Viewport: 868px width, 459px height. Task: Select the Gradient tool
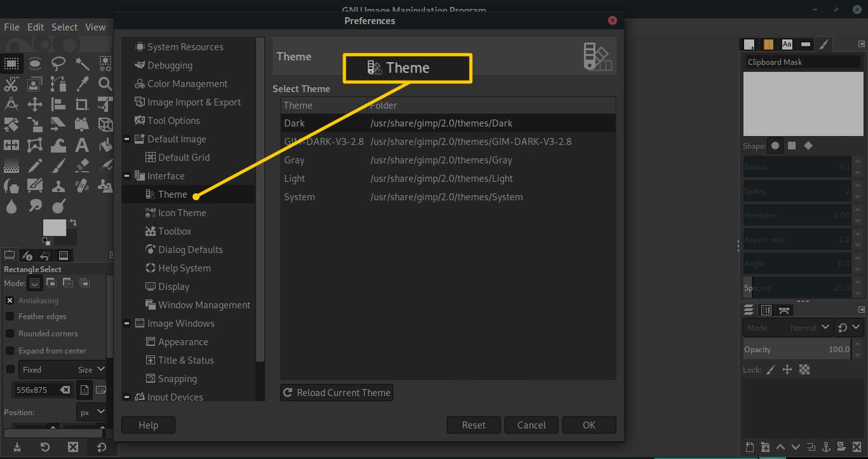pos(11,165)
